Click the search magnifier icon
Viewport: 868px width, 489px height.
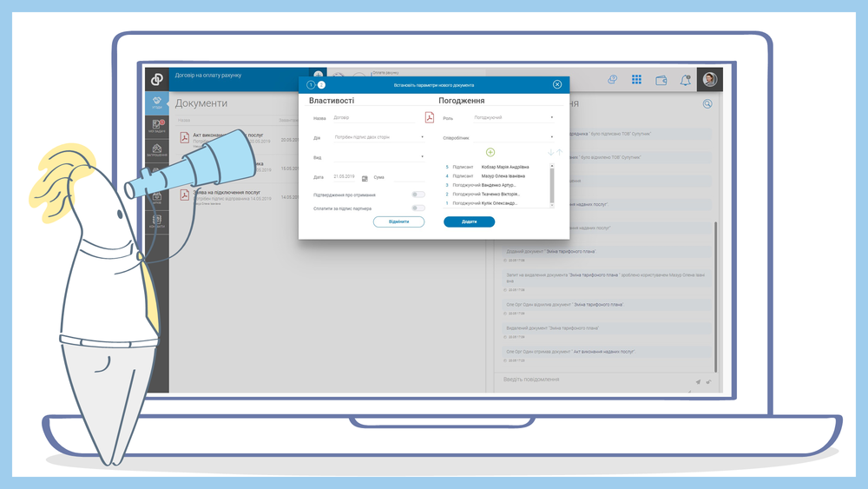click(707, 103)
